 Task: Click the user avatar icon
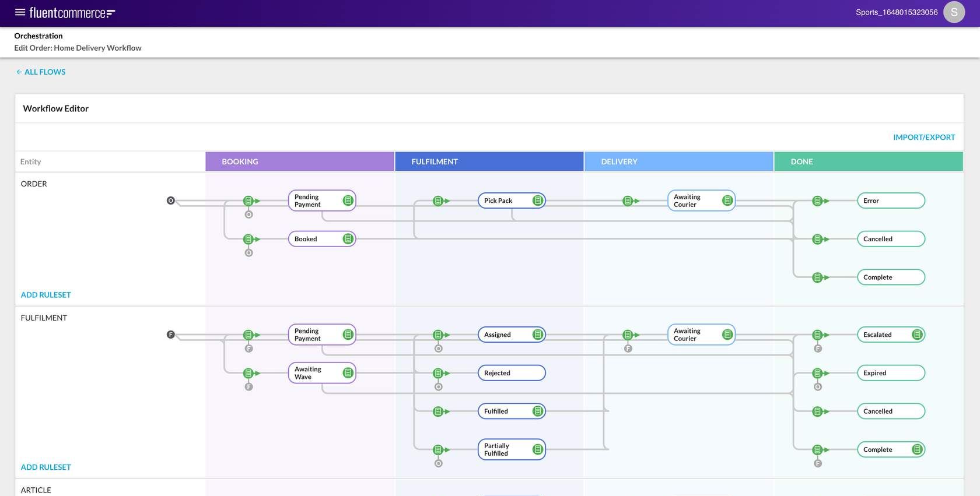point(954,12)
